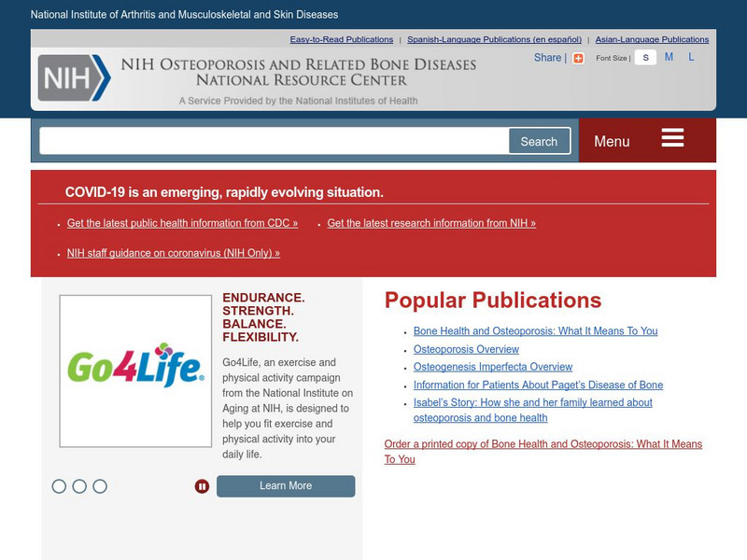Click the NIH Osteoporosis National Resource Center title
Image resolution: width=747 pixels, height=560 pixels.
(299, 72)
